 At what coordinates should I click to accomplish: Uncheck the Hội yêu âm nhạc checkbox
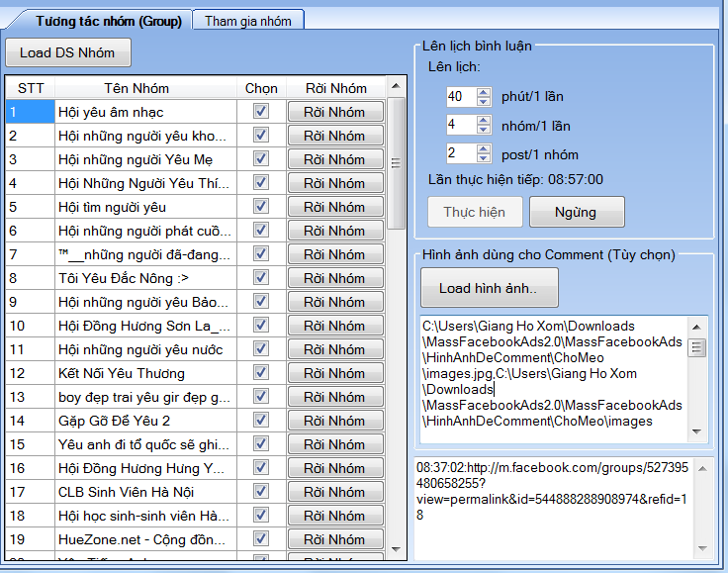click(x=261, y=112)
